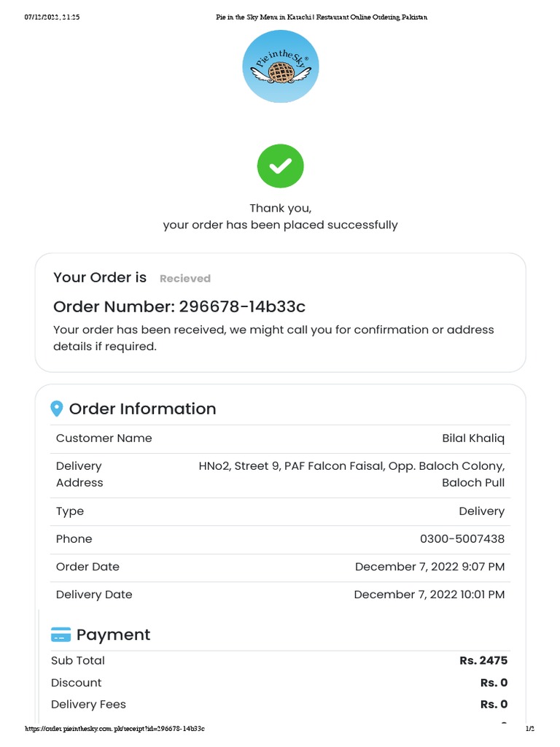Screen dimensions: 560x747
Task: Click the Discount row label
Action: (x=77, y=683)
